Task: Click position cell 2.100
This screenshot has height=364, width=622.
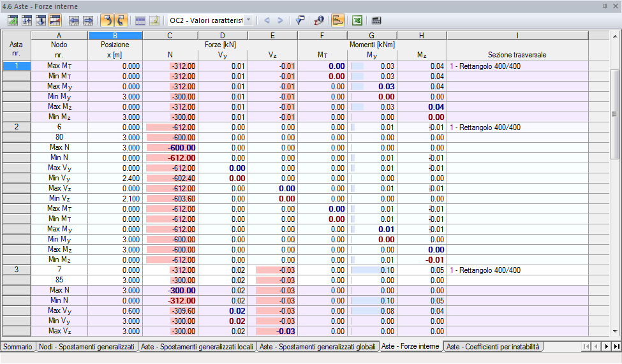Action: 115,199
